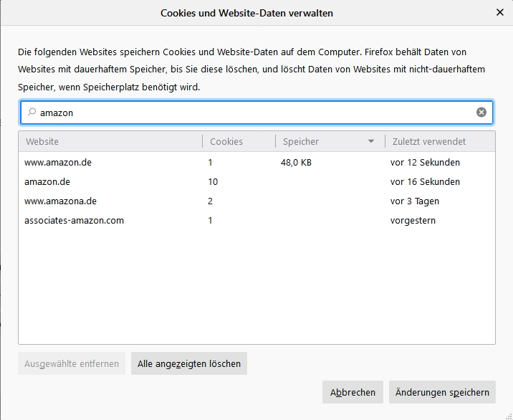Select the associates-amazon.com entry
513x420 pixels.
[256, 220]
